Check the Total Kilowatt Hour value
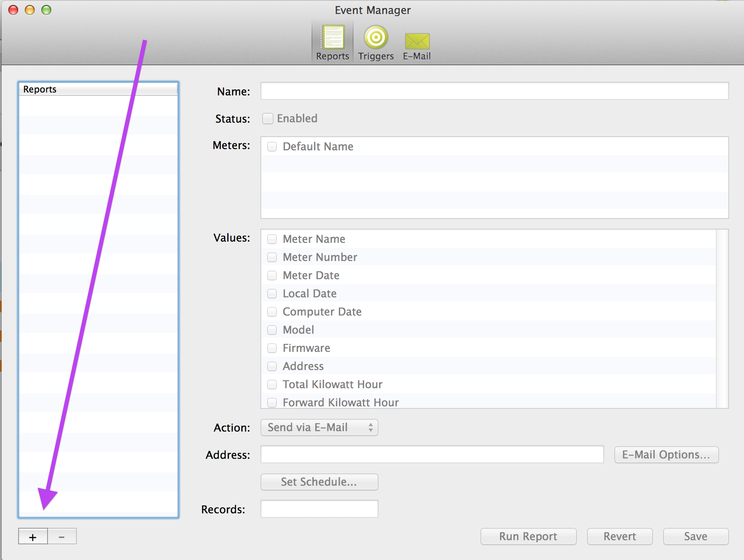 [272, 384]
